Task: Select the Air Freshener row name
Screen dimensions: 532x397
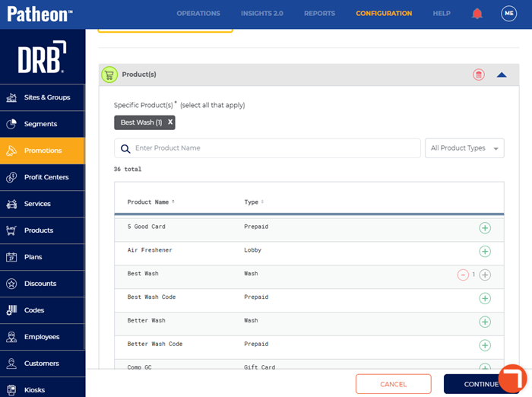Action: click(150, 250)
